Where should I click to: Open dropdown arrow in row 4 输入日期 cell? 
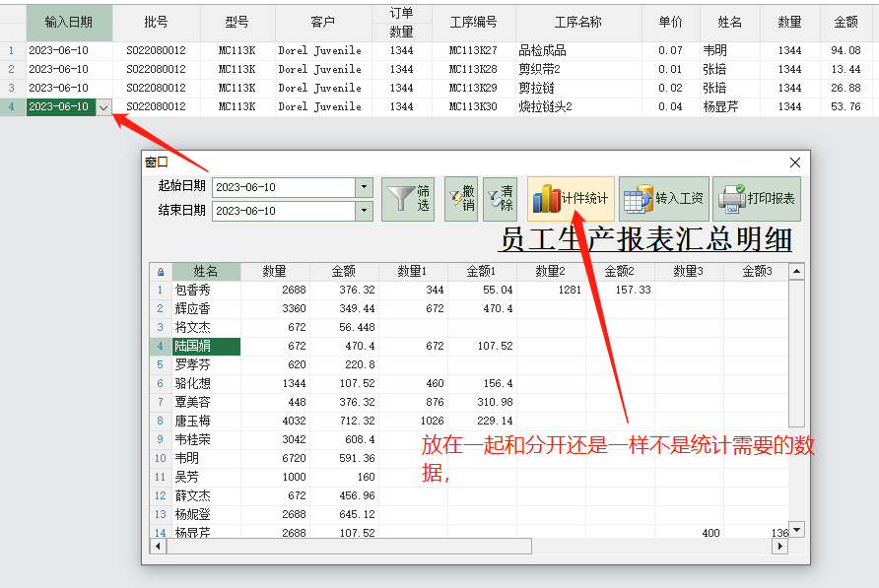click(x=103, y=107)
